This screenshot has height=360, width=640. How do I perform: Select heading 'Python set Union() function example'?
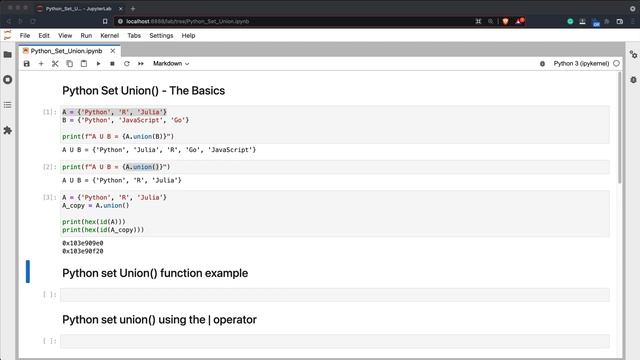point(155,273)
